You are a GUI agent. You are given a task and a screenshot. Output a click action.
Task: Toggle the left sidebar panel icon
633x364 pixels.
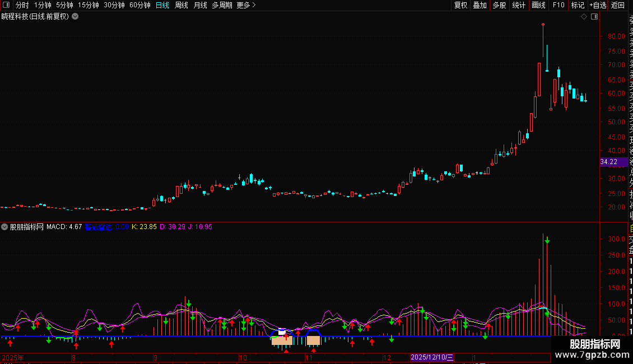coord(6,5)
